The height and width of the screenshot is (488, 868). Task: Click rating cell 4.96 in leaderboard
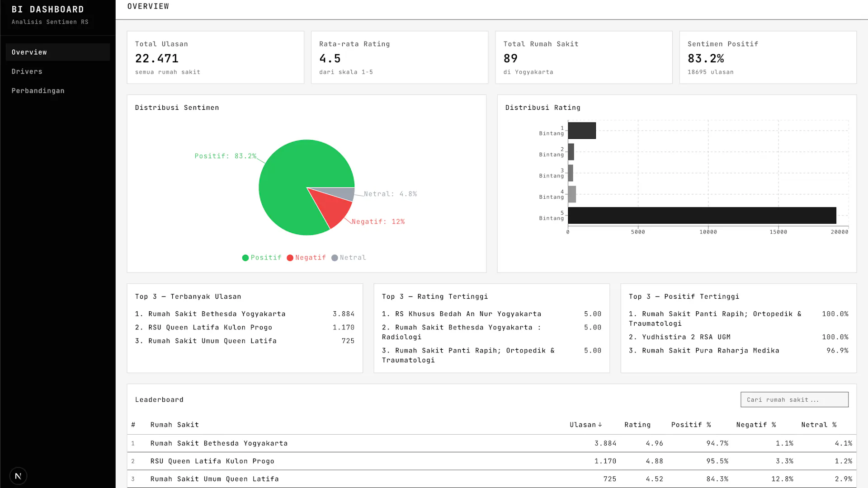(654, 443)
